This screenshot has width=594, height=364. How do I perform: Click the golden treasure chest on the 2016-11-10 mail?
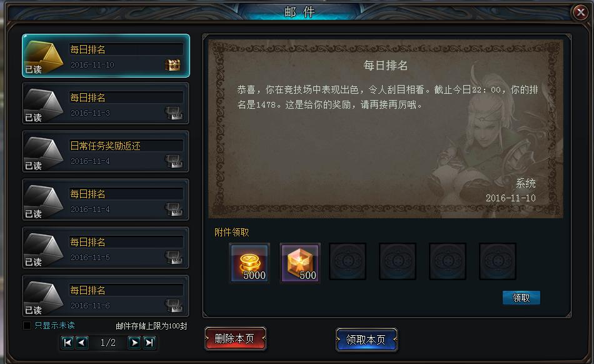click(173, 65)
